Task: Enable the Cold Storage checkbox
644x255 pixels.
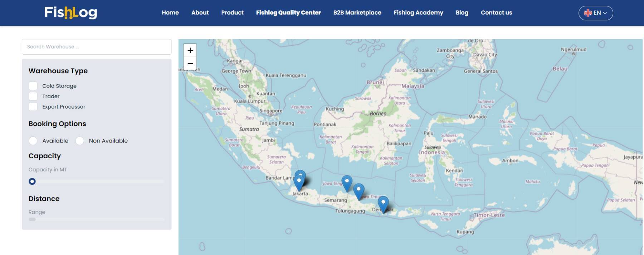Action: 33,86
